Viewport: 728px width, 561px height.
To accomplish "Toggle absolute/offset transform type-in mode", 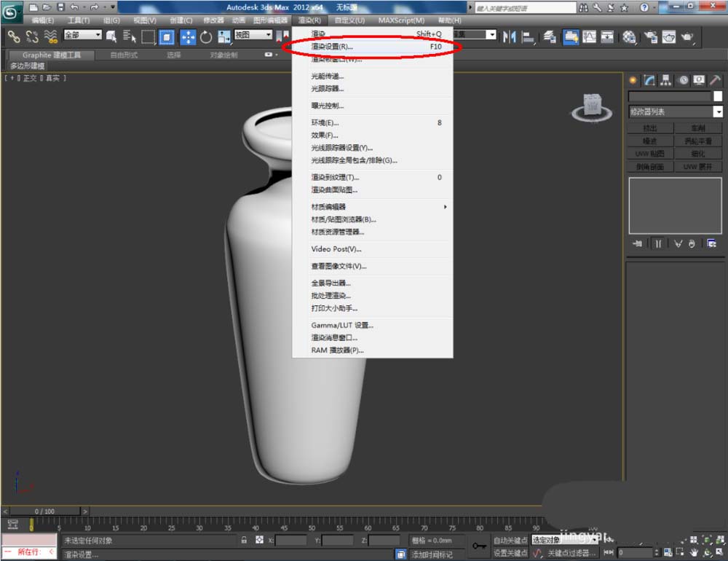I will [x=259, y=540].
